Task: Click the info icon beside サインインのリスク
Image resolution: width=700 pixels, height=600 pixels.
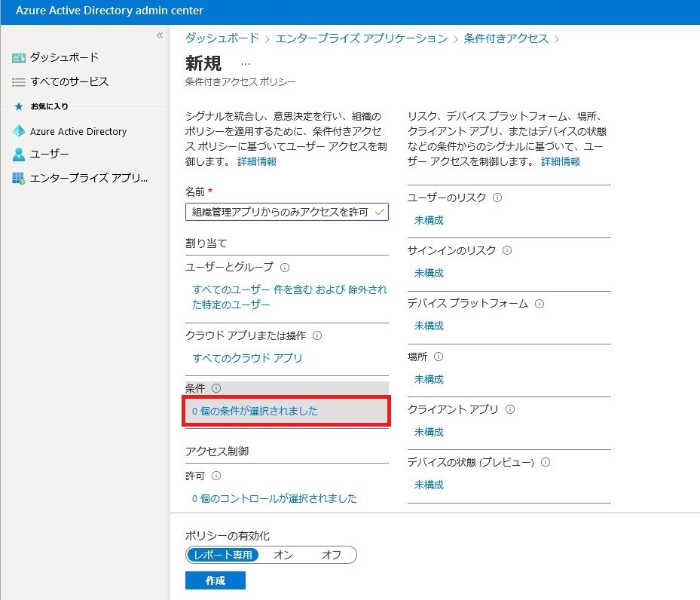Action: coord(506,250)
